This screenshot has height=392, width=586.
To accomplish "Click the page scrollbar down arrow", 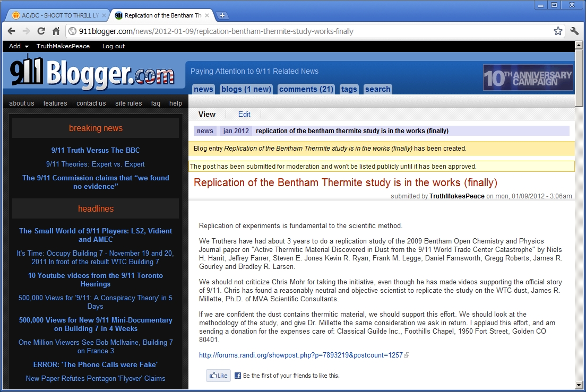I will coord(579,385).
